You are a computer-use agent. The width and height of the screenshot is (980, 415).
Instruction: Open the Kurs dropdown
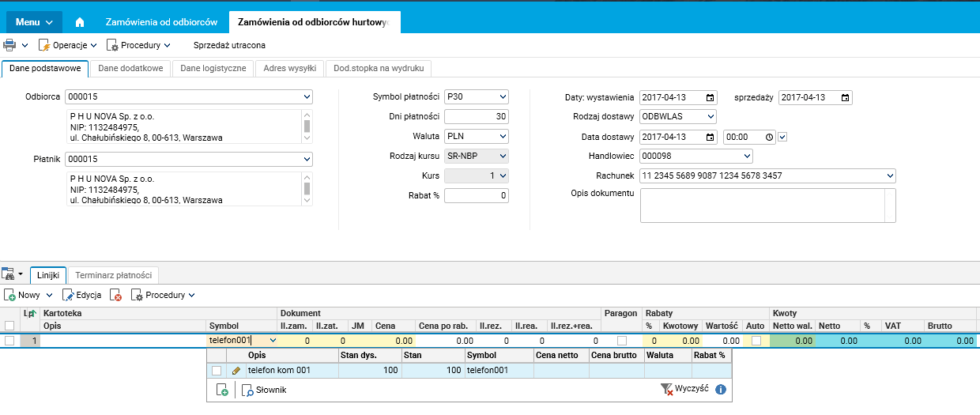[503, 175]
